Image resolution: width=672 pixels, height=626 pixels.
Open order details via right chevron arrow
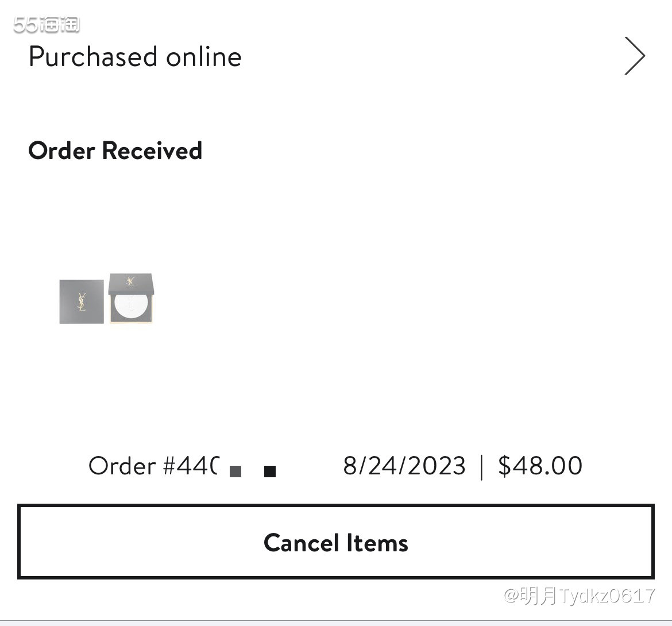point(635,56)
